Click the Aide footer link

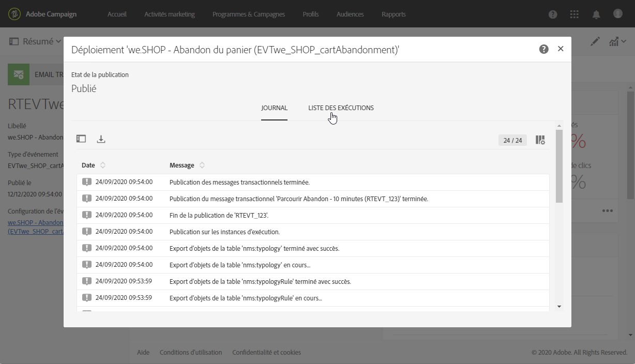point(143,353)
